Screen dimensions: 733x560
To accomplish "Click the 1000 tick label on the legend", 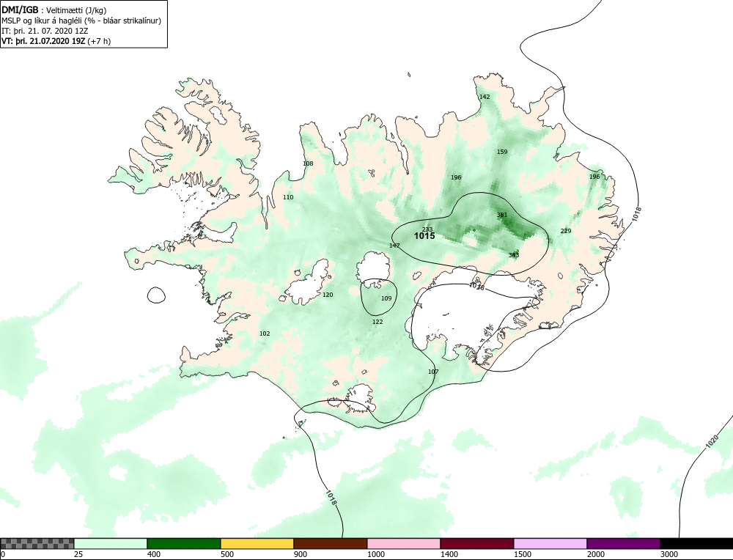I will point(376,554).
